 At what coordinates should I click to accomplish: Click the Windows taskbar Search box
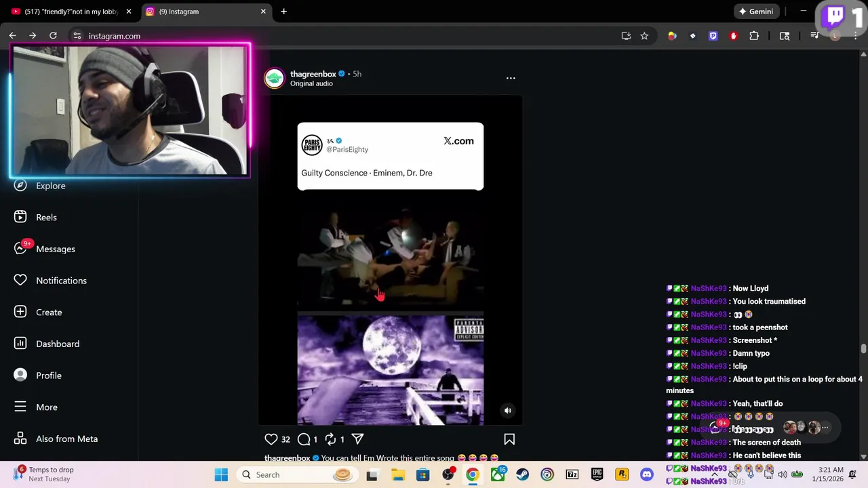pyautogui.click(x=297, y=474)
